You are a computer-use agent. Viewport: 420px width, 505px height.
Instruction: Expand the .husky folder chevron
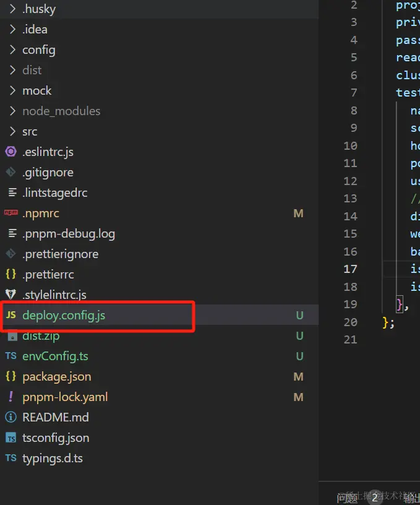click(12, 9)
